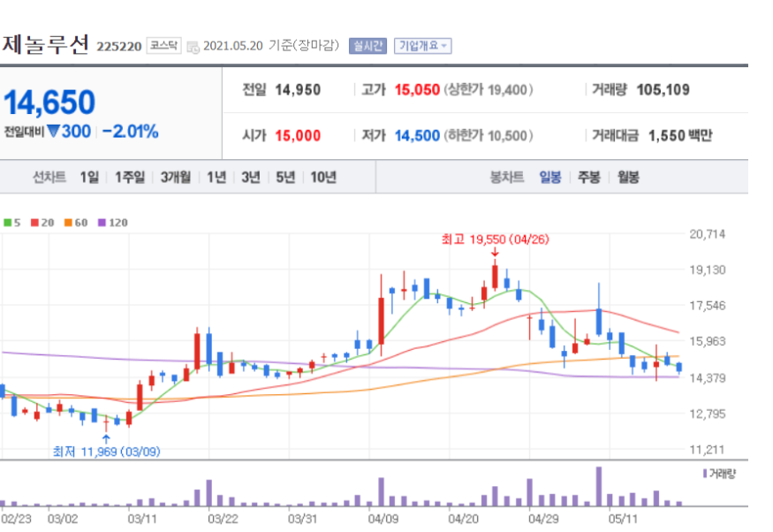Click the down triangle beside 300
773x532 pixels.
click(x=53, y=131)
